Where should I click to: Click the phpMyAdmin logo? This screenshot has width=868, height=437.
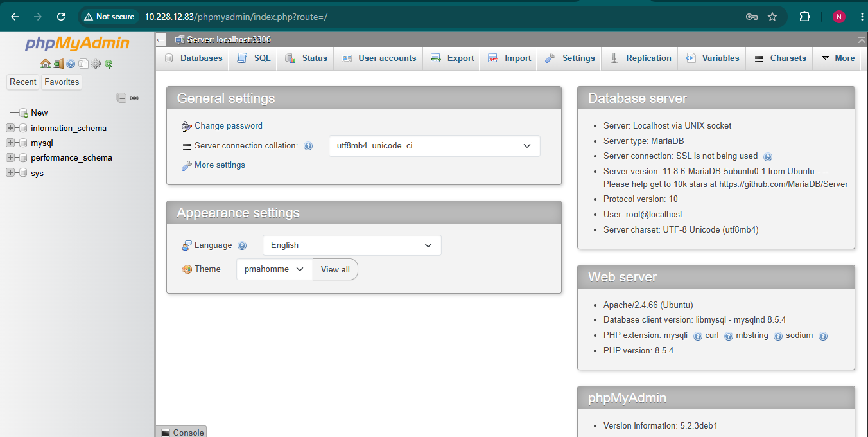[x=77, y=43]
